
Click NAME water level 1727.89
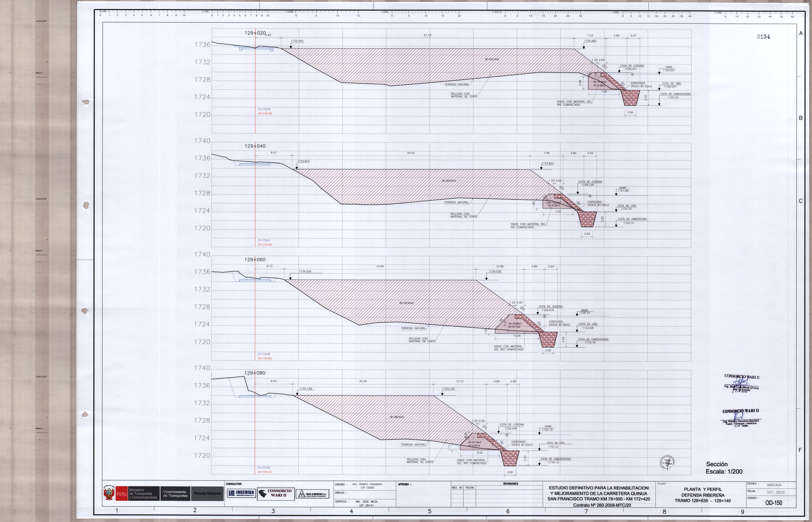click(x=623, y=191)
